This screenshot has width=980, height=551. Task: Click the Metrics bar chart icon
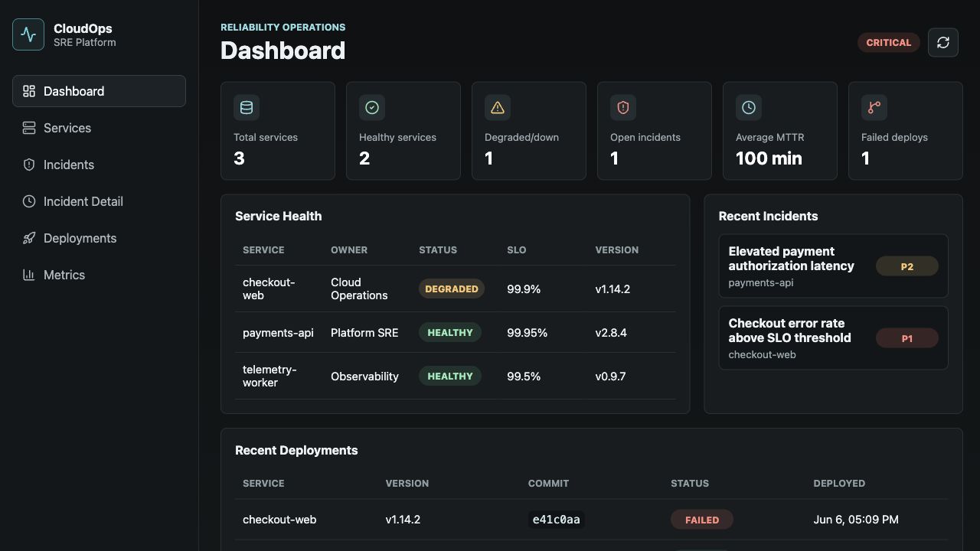tap(29, 275)
